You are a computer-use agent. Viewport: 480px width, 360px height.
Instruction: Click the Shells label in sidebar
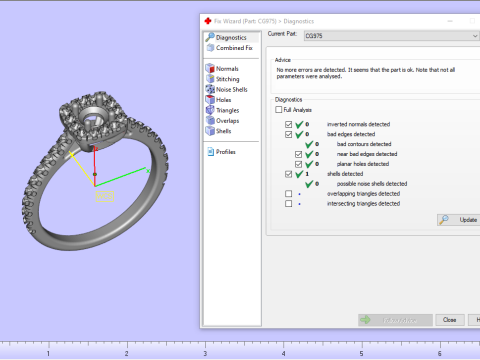223,131
